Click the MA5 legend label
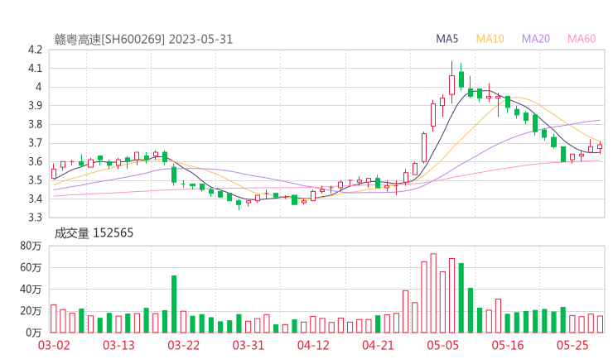 446,39
